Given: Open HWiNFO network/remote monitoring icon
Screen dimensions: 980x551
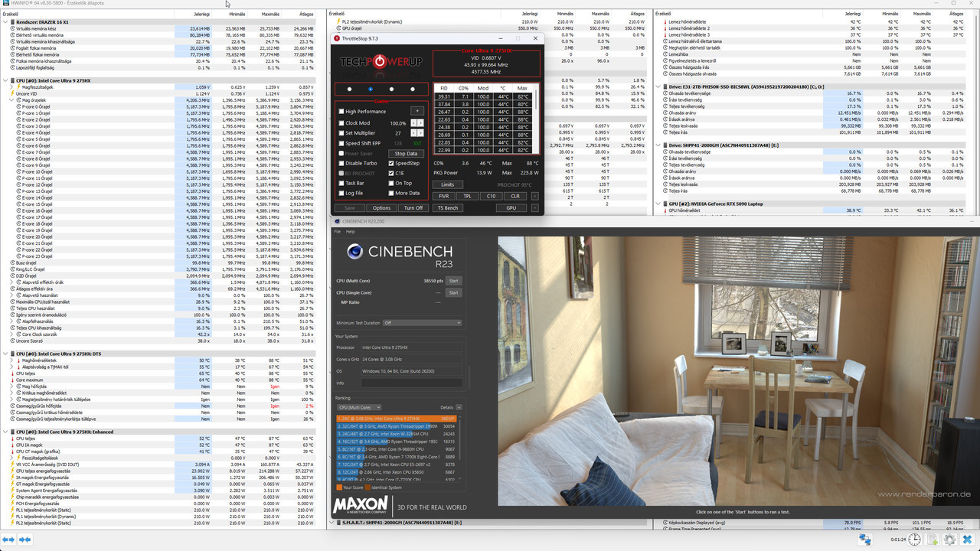Looking at the screenshot, I should [x=865, y=540].
